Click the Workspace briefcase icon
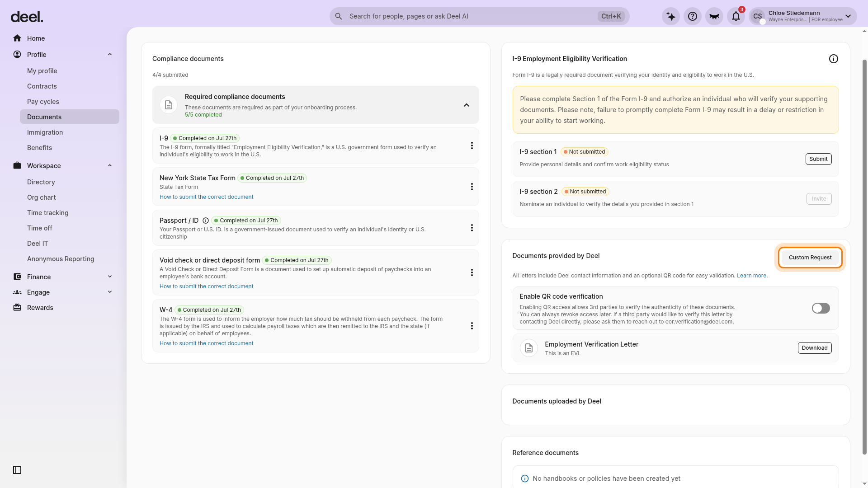Image resolution: width=868 pixels, height=488 pixels. tap(17, 165)
